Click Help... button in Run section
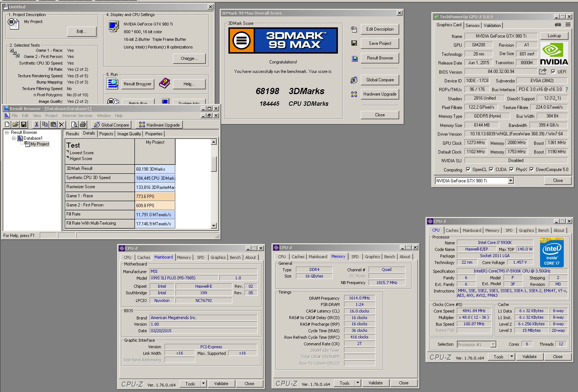Image resolution: width=578 pixels, height=392 pixels. click(189, 84)
